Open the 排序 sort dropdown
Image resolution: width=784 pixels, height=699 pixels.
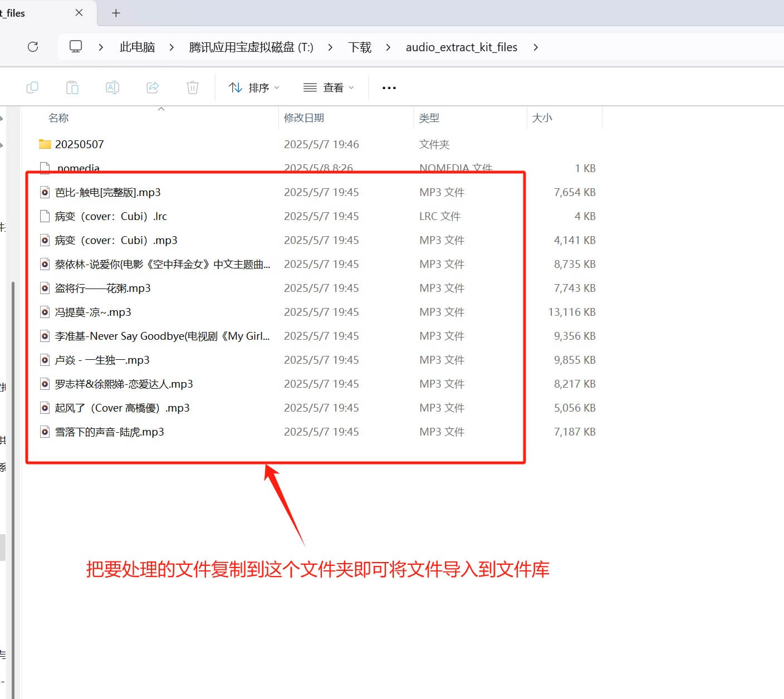[x=254, y=87]
